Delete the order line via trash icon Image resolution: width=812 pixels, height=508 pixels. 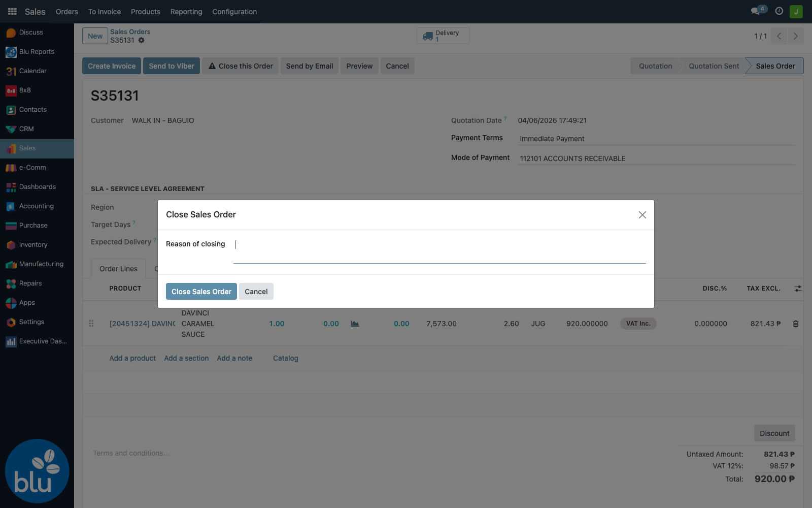[795, 324]
